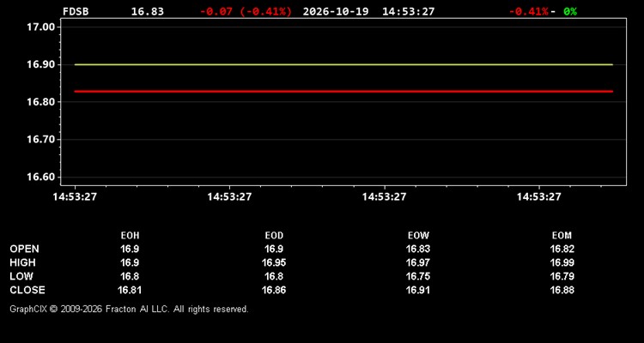Viewport: 644px width, 343px height.
Task: Click the FDSB ticker symbol
Action: pos(76,11)
